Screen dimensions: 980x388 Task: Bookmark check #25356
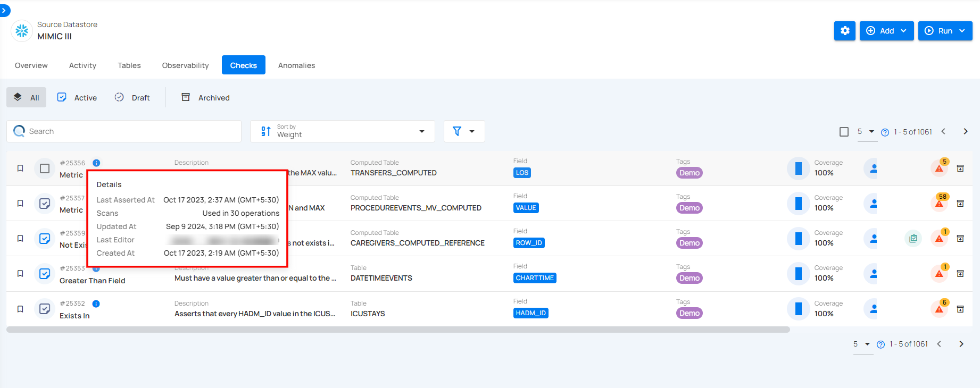point(20,168)
